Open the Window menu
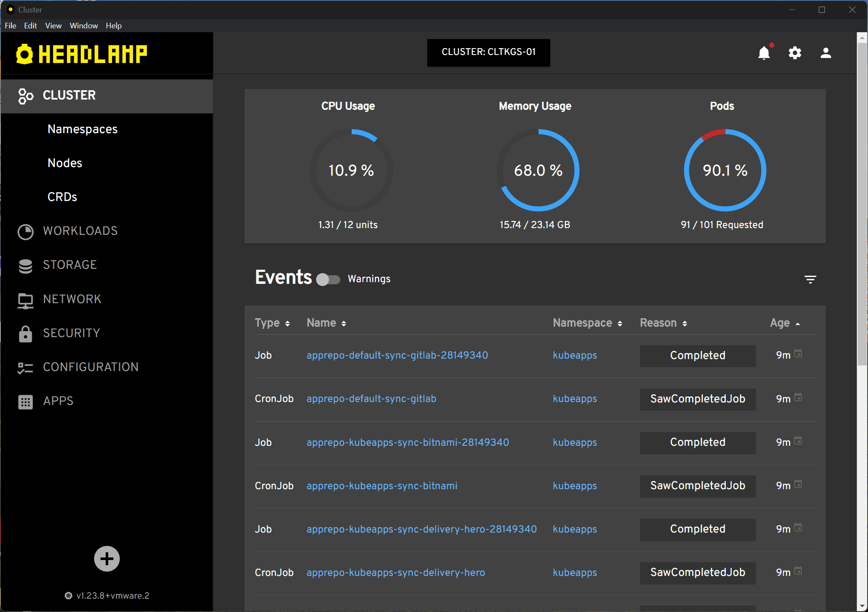 coord(84,26)
